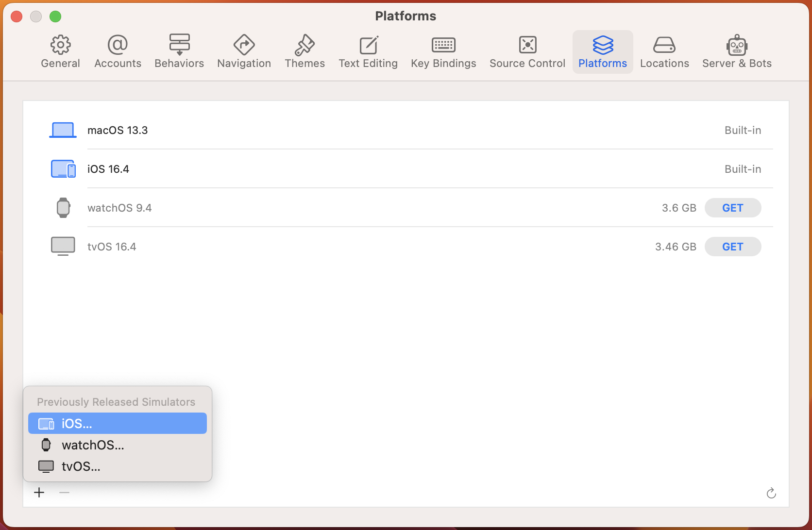Choose watchOS… from the simulators popup
Viewport: 812px width, 530px height.
(x=118, y=445)
